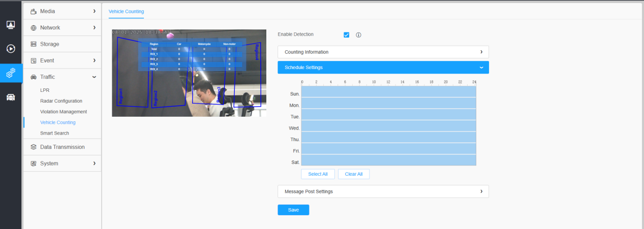Screen dimensions: 644x229
Task: Click the System settings icon
Action: 34,163
